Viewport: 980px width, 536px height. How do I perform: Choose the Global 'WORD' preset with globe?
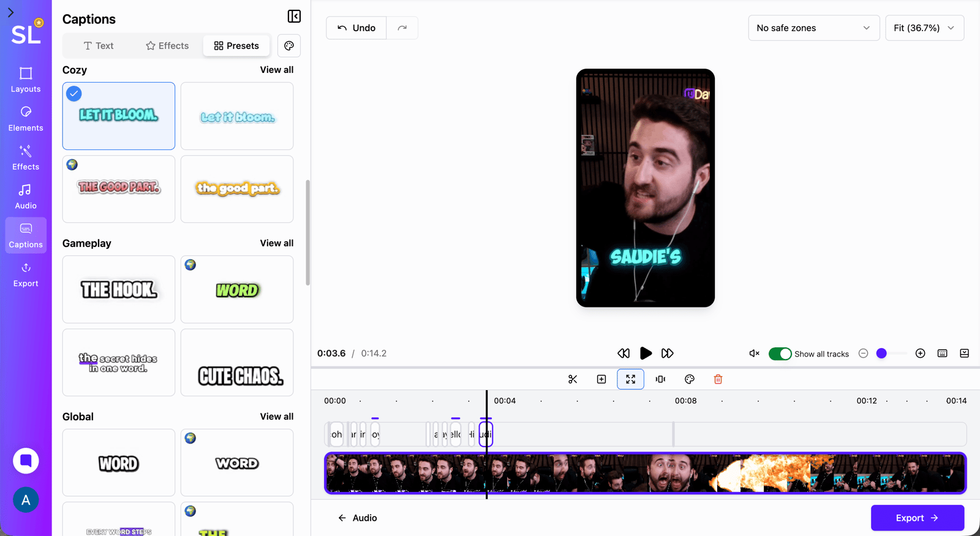(x=237, y=462)
